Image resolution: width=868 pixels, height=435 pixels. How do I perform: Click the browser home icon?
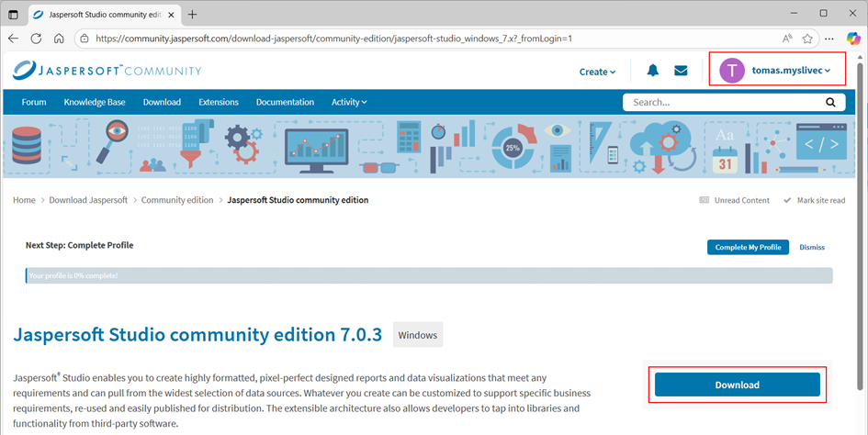click(59, 39)
